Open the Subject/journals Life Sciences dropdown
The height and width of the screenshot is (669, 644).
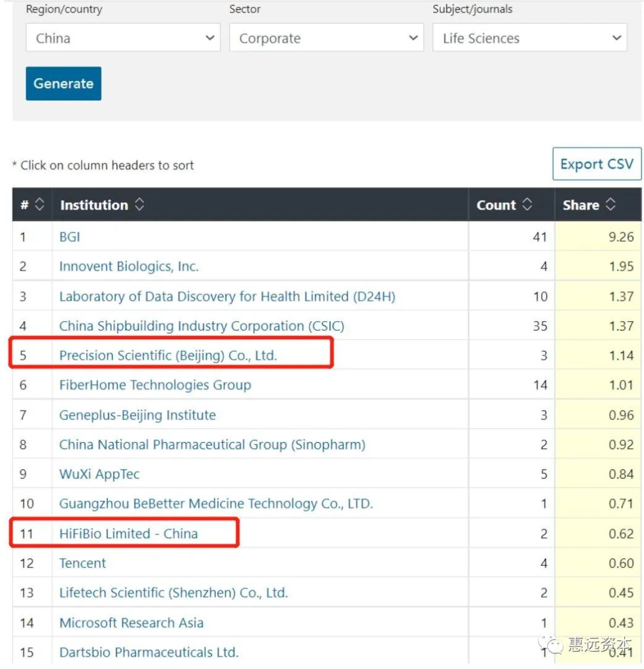click(530, 38)
